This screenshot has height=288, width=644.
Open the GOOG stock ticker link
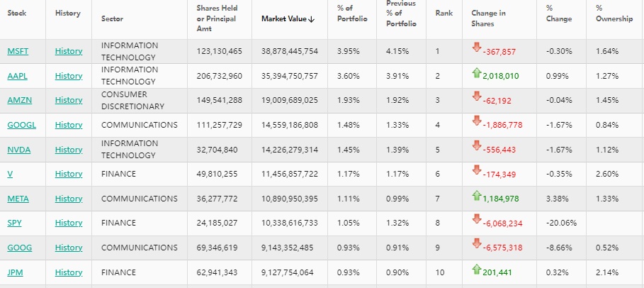[x=18, y=248]
